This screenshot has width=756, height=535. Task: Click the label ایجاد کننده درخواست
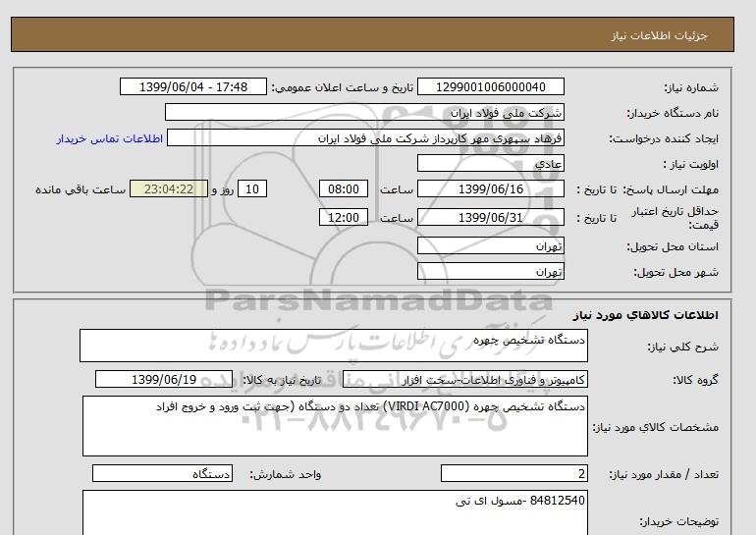pos(664,138)
